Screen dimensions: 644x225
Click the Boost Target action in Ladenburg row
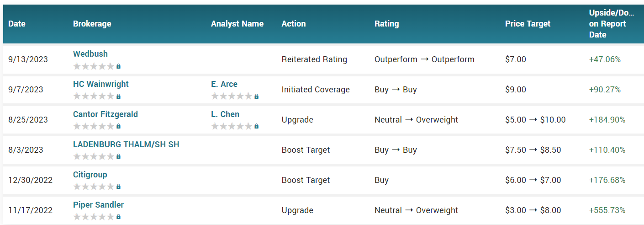[306, 150]
